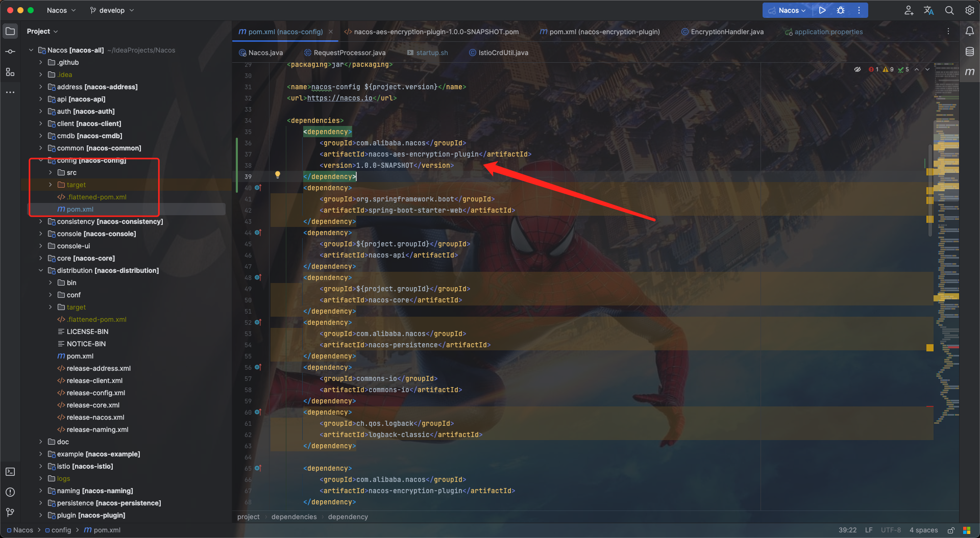Open IDE settings gear menu
The width and height of the screenshot is (980, 538).
point(969,10)
